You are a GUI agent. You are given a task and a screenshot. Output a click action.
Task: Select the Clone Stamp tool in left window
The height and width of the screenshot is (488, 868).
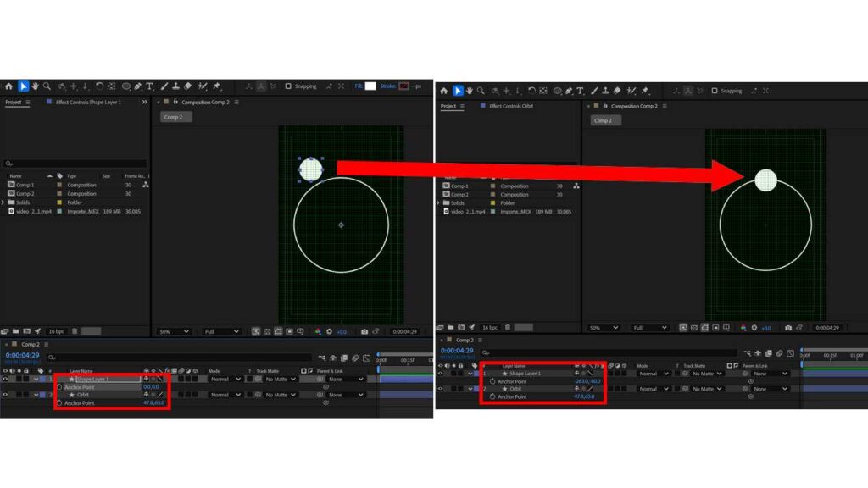pyautogui.click(x=176, y=86)
